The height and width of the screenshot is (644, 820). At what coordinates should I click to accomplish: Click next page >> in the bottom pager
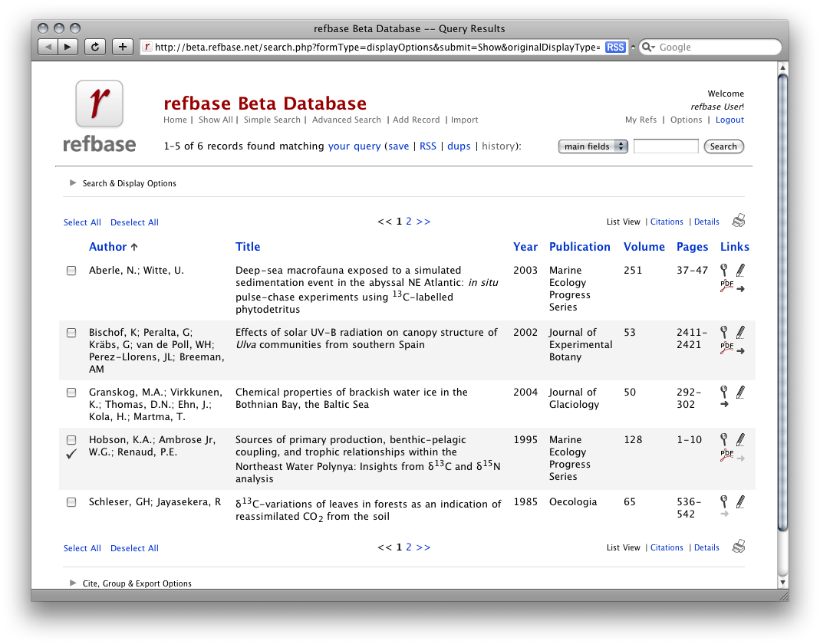pyautogui.click(x=423, y=547)
